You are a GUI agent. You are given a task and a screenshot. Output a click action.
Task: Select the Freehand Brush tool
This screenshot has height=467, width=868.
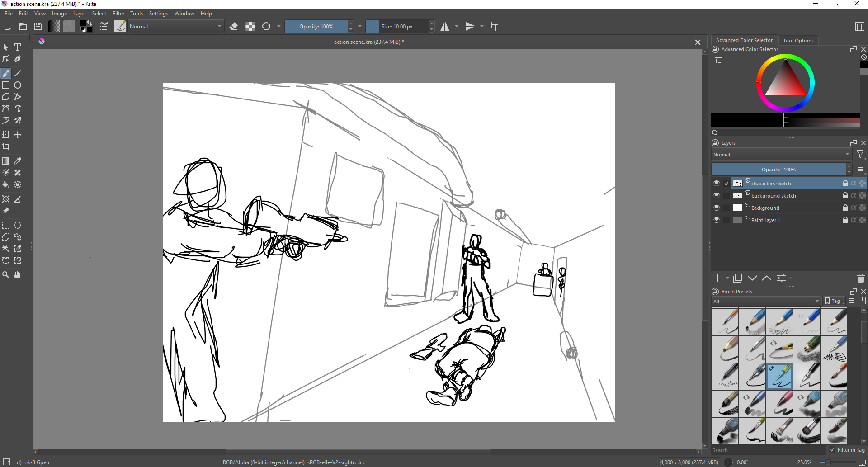coord(6,73)
